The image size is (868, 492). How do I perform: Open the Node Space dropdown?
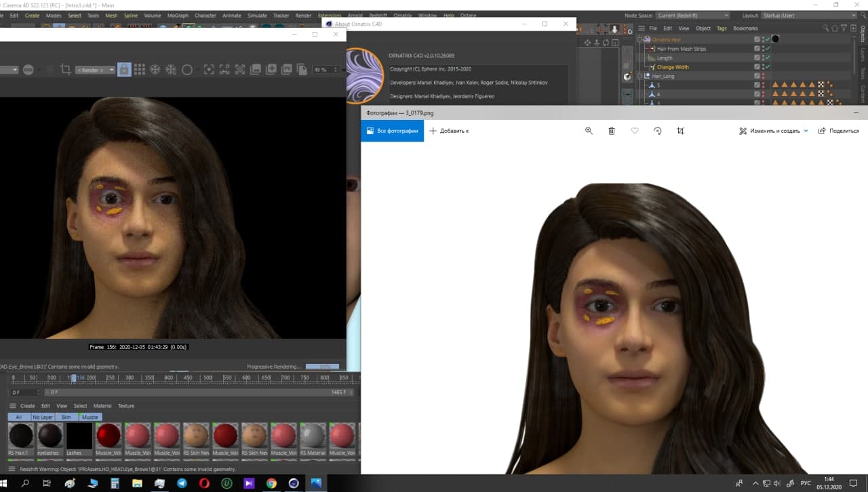693,15
